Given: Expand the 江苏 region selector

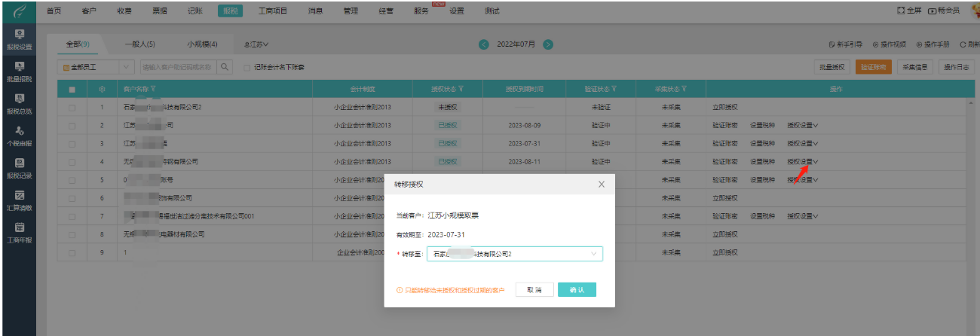Looking at the screenshot, I should [256, 44].
